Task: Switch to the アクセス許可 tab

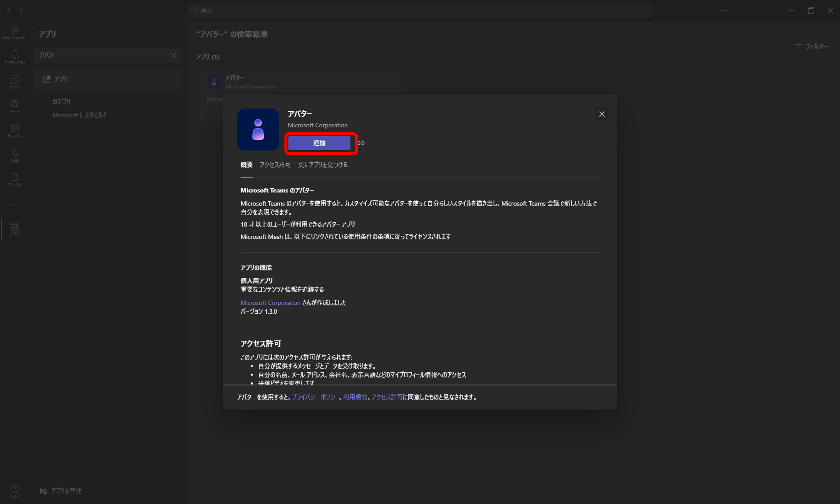Action: coord(275,165)
